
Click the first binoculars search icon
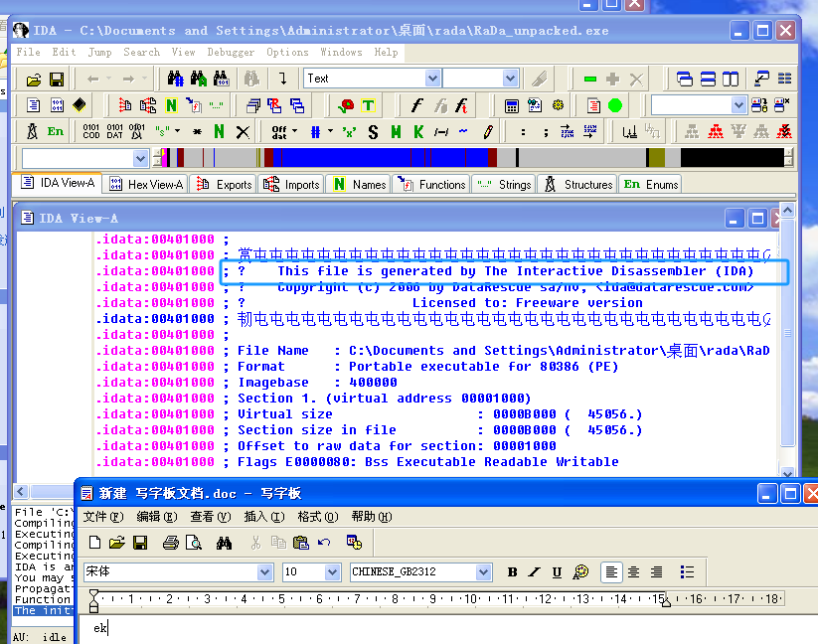click(x=175, y=79)
